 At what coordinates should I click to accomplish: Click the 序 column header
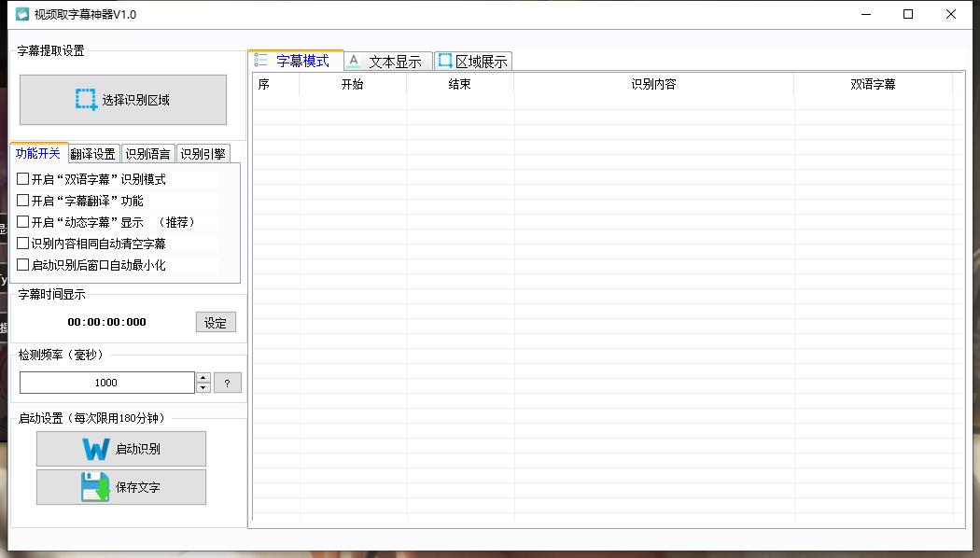(x=275, y=84)
